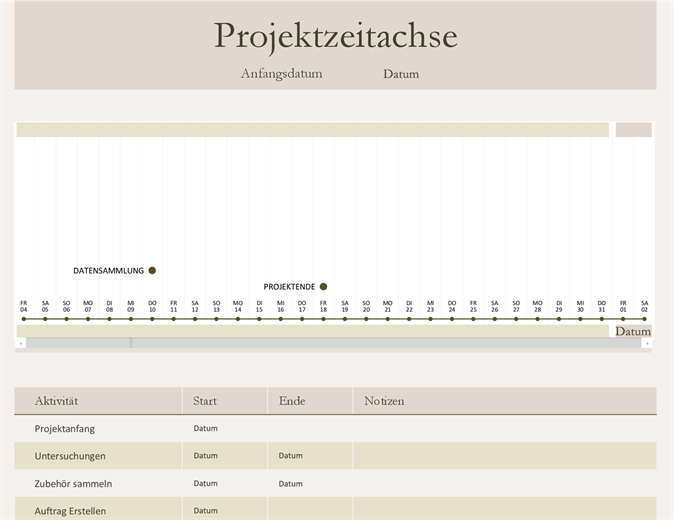Click the Datum field next to Anfangsdatum

[x=401, y=74]
